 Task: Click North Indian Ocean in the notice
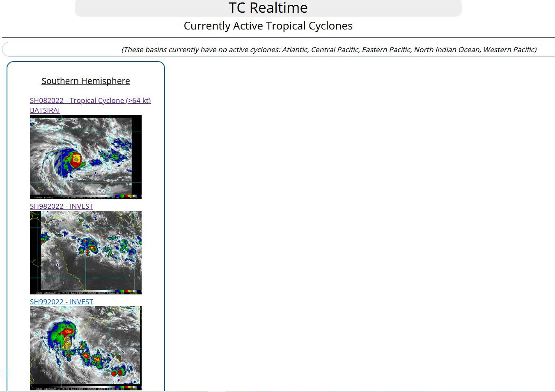coord(447,50)
